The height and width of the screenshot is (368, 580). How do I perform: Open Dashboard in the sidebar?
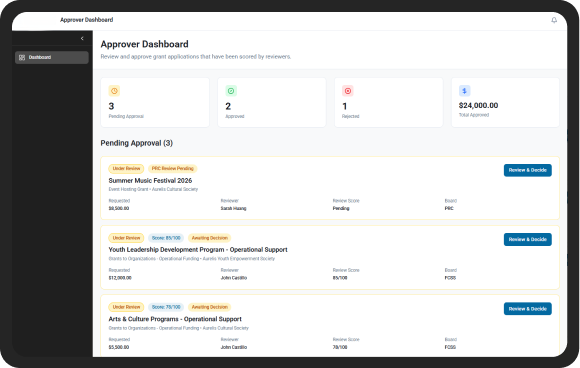point(52,57)
